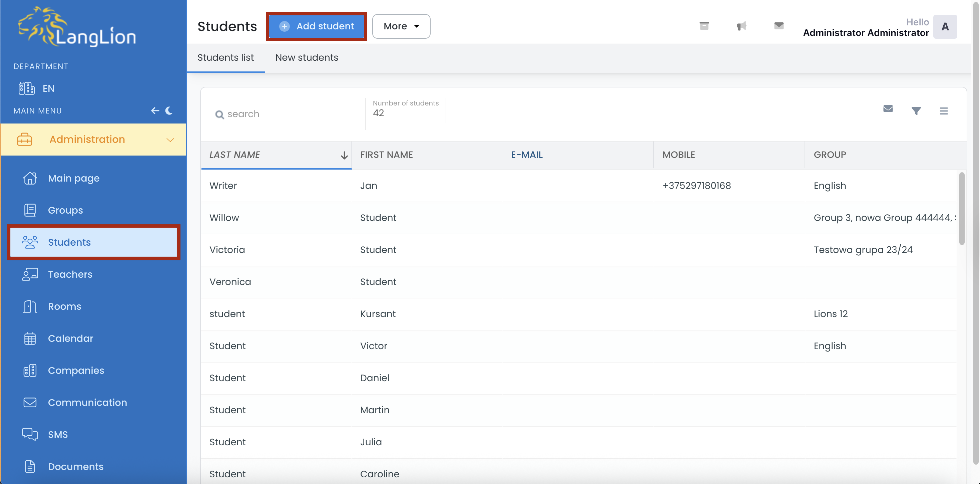Open messages envelope icon in top header
The width and height of the screenshot is (980, 484).
point(779,26)
